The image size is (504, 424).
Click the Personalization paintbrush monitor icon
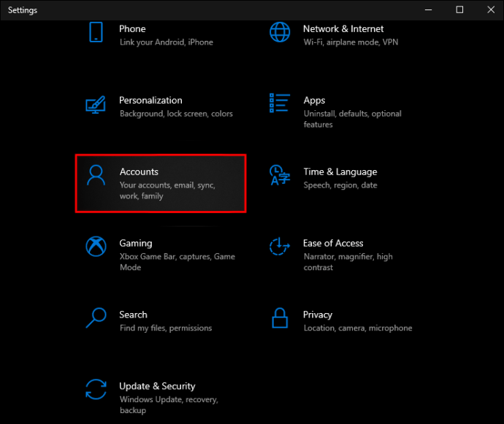96,104
